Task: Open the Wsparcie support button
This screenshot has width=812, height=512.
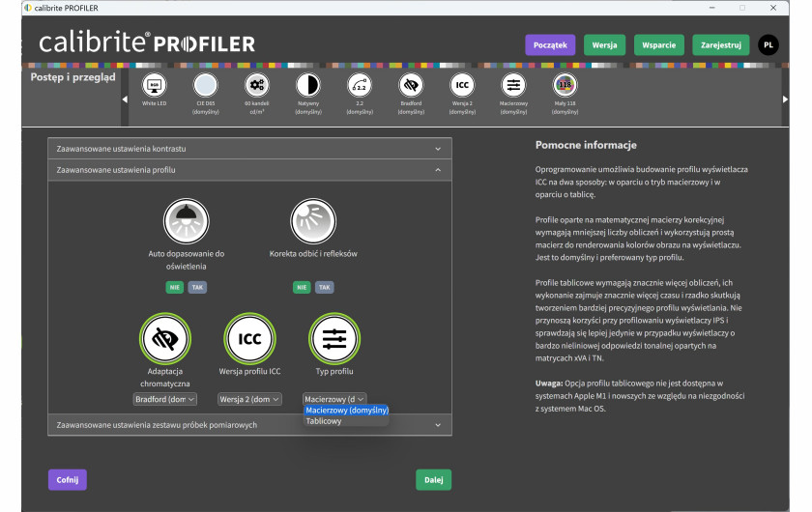Action: pyautogui.click(x=658, y=45)
